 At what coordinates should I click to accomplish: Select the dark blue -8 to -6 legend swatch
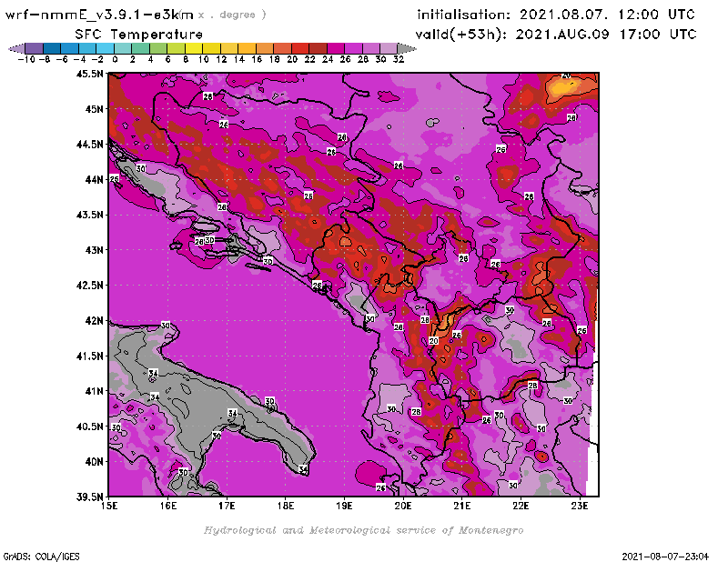point(52,48)
